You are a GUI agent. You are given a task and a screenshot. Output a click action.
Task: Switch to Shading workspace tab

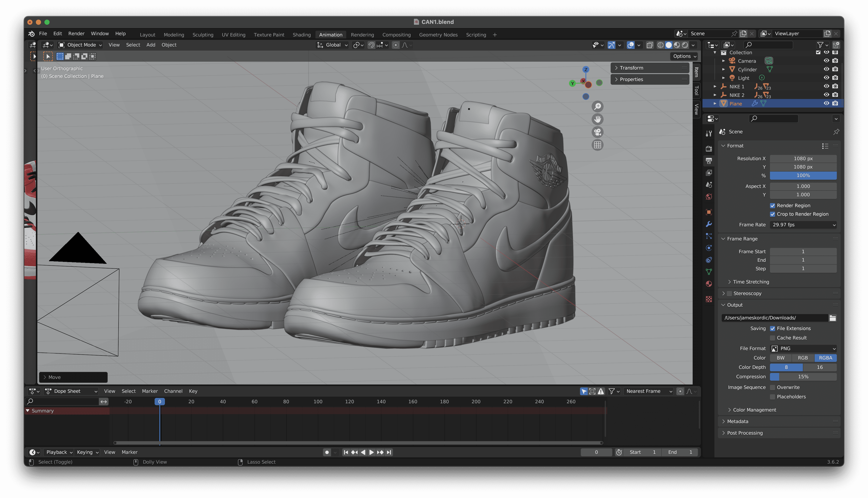point(301,35)
